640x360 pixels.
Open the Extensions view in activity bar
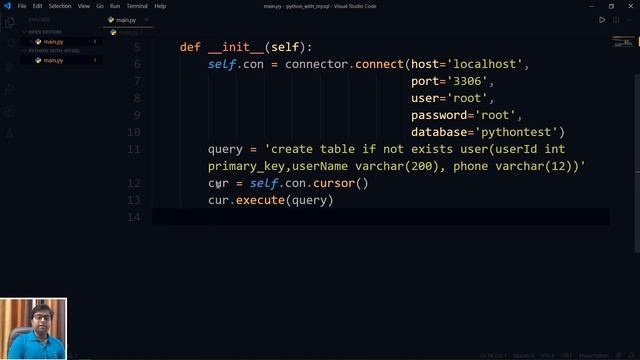[x=10, y=111]
